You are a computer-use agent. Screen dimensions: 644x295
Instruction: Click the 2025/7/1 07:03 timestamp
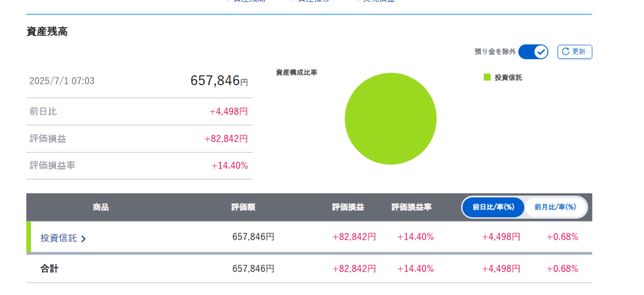point(62,81)
